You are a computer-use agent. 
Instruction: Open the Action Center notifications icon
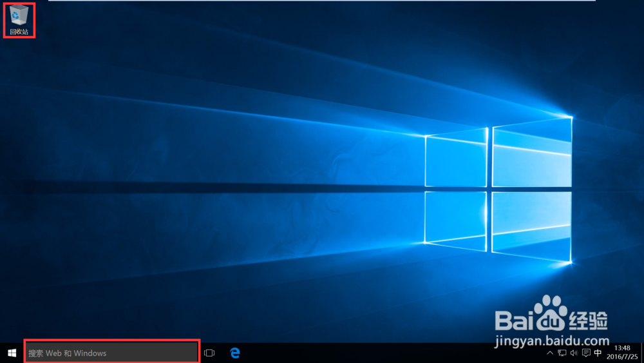click(x=586, y=353)
